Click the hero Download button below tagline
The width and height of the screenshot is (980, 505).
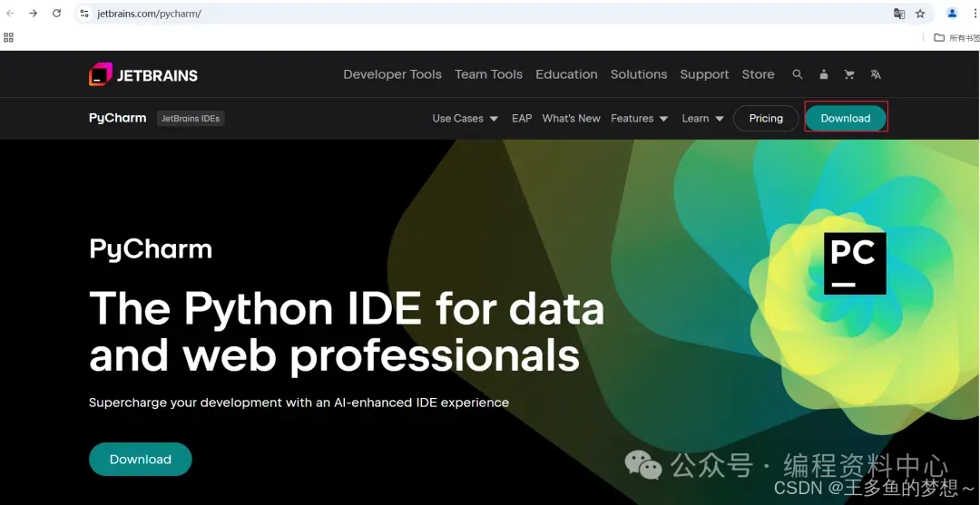coord(141,460)
